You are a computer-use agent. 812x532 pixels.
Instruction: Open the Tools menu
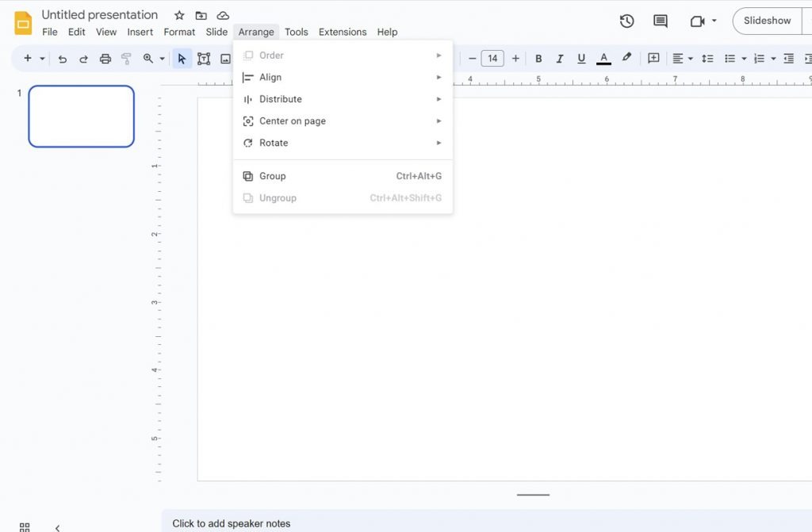click(x=296, y=32)
